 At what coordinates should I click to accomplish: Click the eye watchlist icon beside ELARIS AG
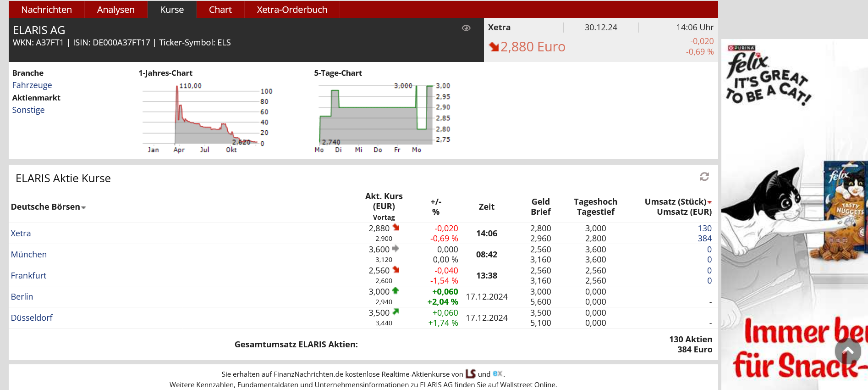pyautogui.click(x=466, y=28)
